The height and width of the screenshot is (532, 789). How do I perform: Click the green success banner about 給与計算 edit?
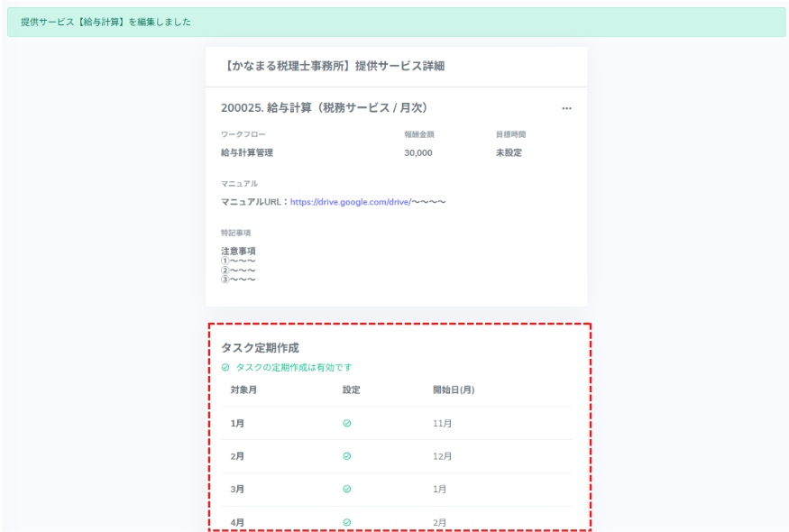point(395,22)
